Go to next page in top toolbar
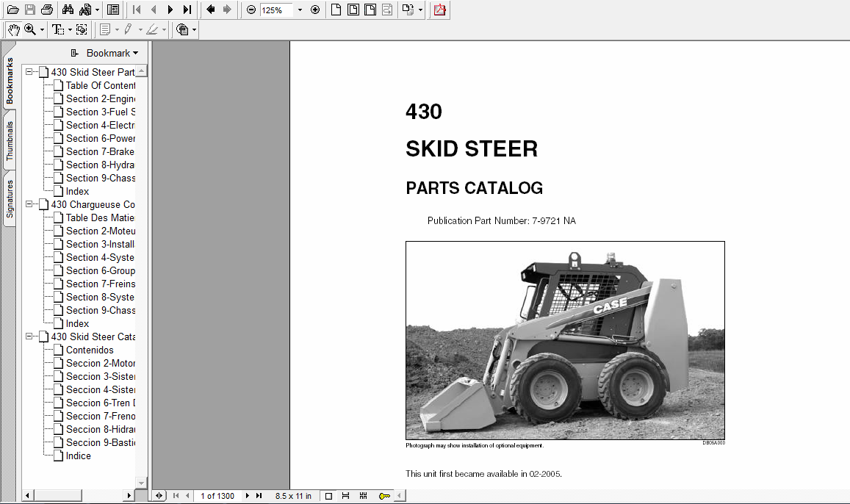Screen dimensions: 850x504 [x=170, y=10]
